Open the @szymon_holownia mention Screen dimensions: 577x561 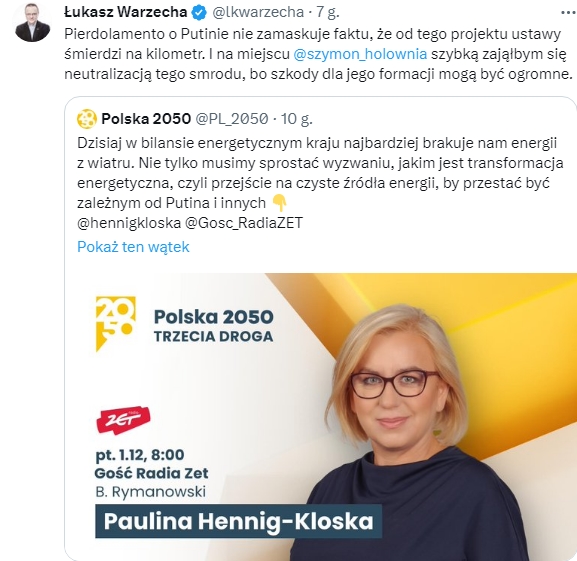pyautogui.click(x=360, y=54)
